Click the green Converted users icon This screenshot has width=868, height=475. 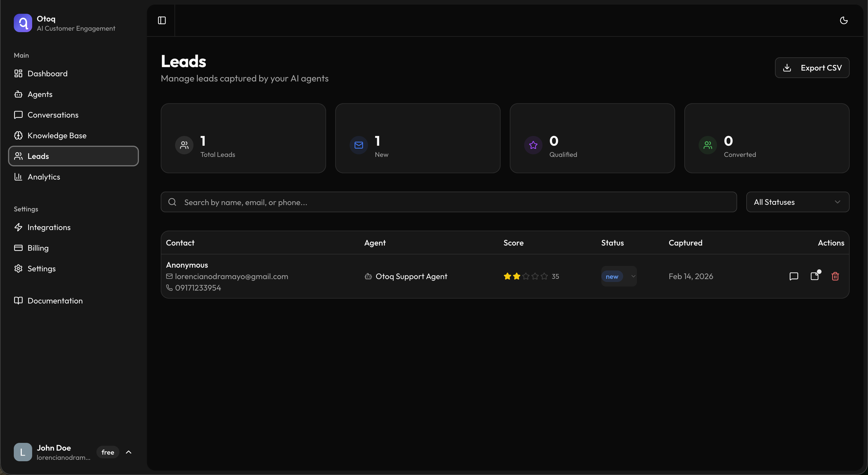click(708, 145)
